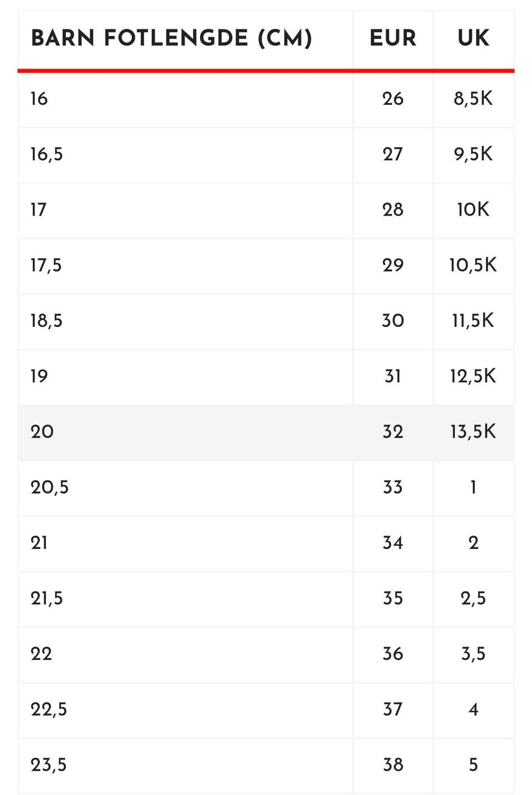Click EUR size 37 cell

coord(393,710)
